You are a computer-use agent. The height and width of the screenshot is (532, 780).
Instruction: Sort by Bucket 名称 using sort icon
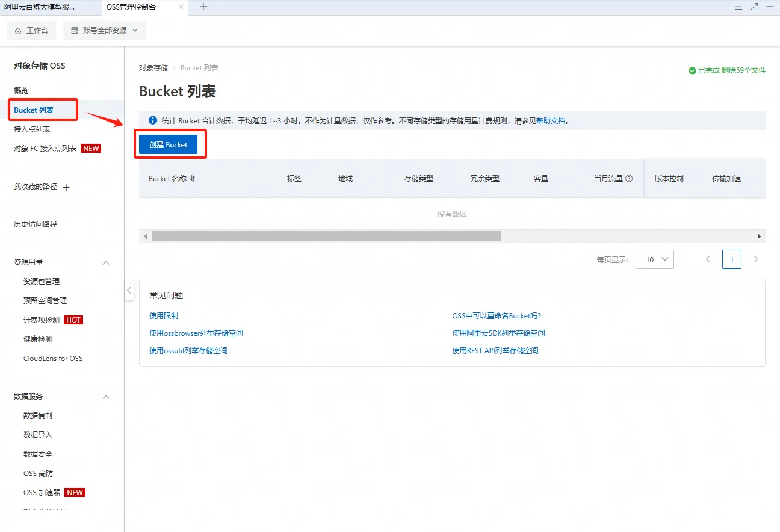point(193,179)
